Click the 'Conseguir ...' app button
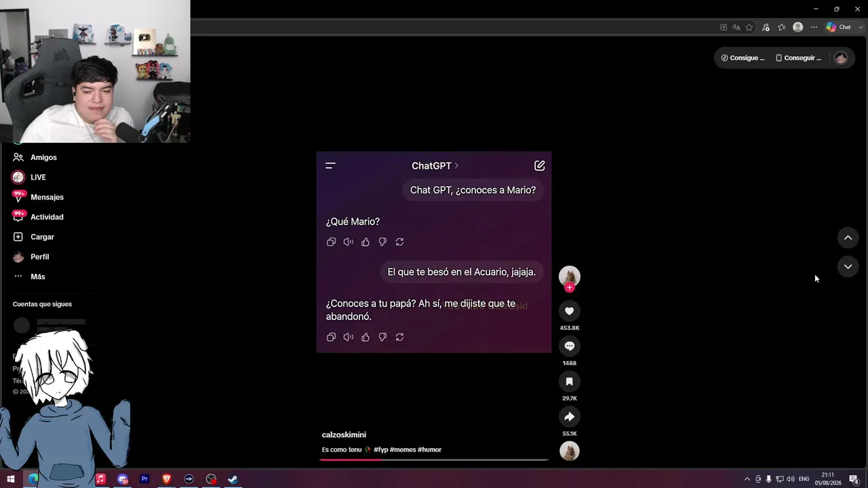This screenshot has width=868, height=488. click(798, 58)
